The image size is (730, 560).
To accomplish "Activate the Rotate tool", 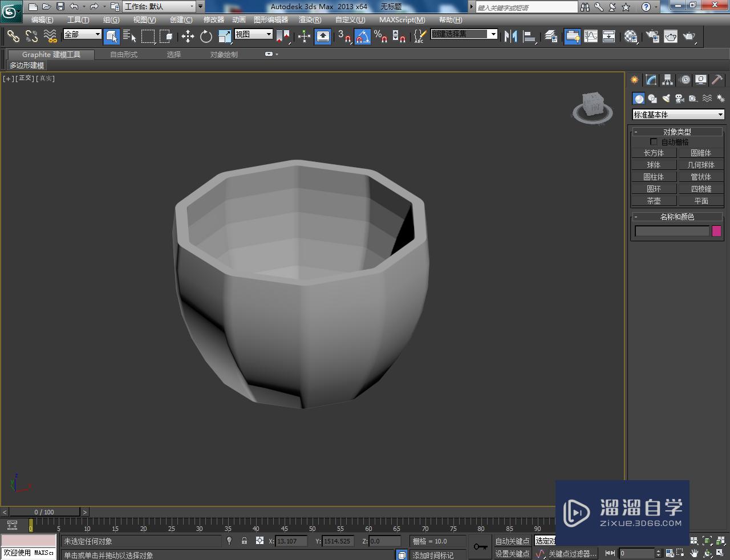I will coord(206,36).
